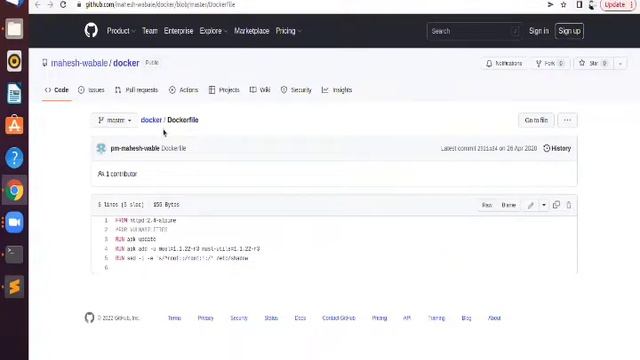640x360 pixels.
Task: Open the pm-mahesh-wable author link
Action: point(135,148)
